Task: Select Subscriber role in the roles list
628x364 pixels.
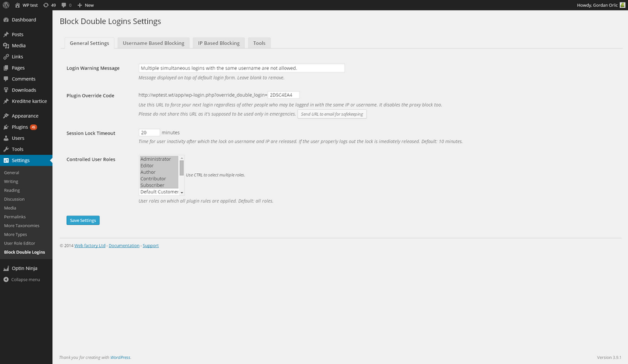Action: 152,186
